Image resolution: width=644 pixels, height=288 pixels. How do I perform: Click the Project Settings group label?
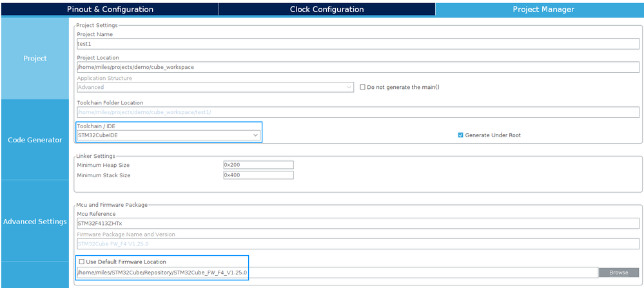tap(97, 25)
